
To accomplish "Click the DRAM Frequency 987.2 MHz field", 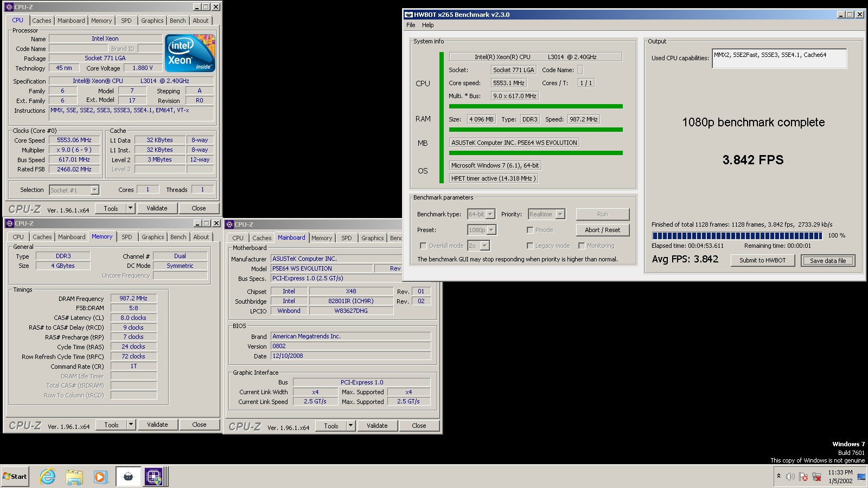I will (x=133, y=298).
